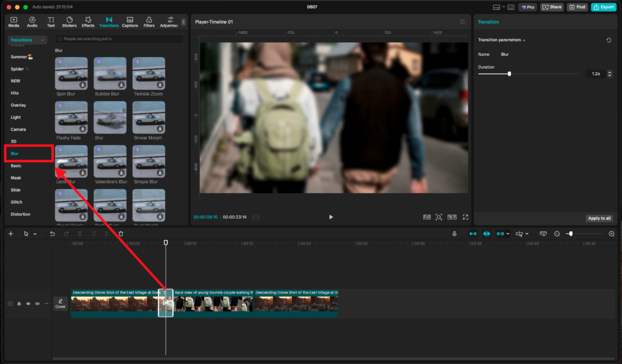Open the Media tab

point(13,22)
